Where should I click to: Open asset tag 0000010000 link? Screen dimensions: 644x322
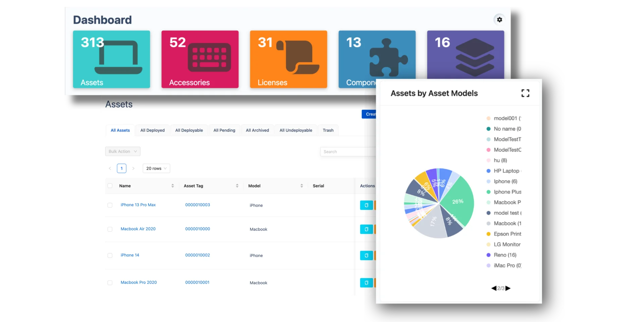pos(198,229)
